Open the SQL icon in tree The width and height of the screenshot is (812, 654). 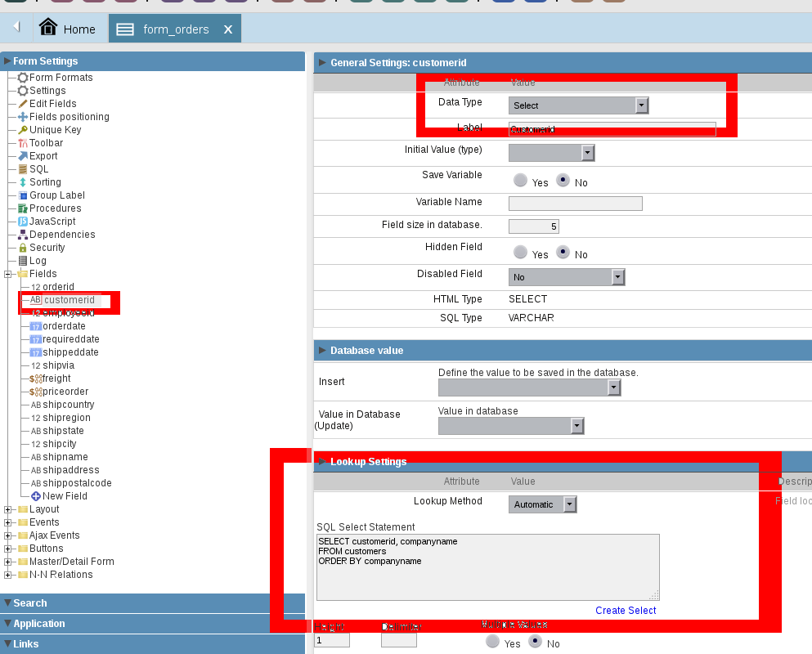(23, 169)
